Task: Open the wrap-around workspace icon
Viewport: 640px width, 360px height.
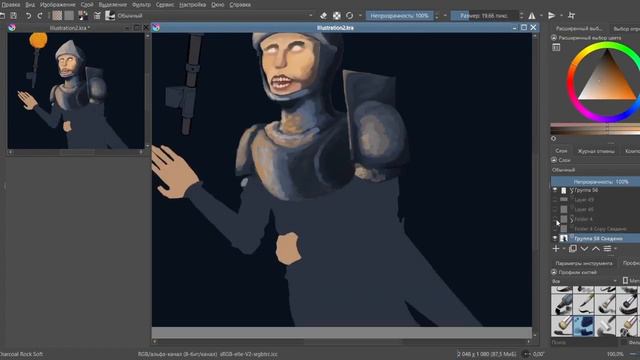Action: coord(571,16)
